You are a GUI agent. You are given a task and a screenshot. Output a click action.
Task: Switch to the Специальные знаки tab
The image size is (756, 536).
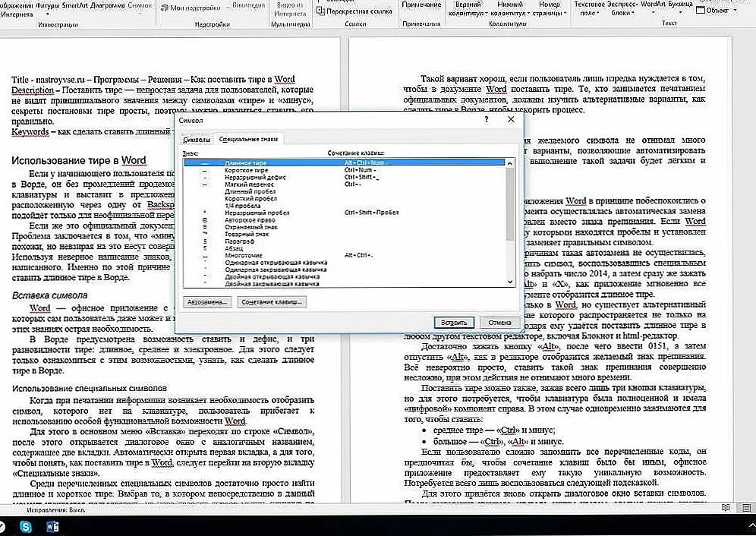tap(248, 139)
